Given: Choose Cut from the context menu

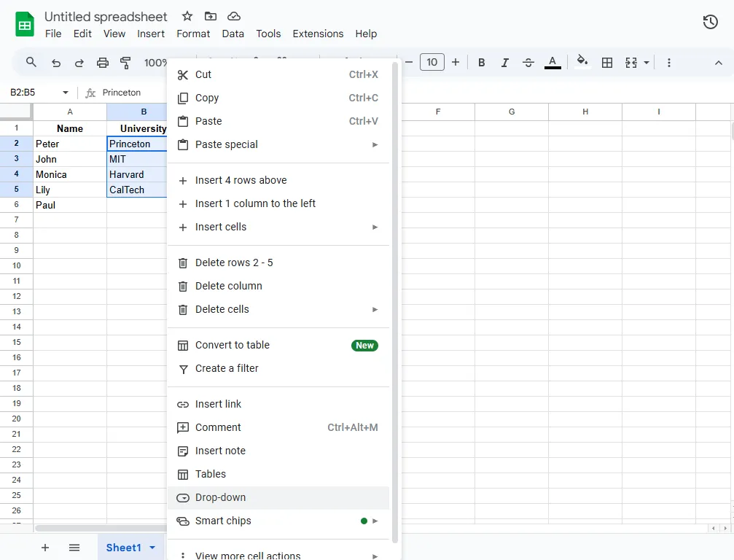Looking at the screenshot, I should point(278,74).
